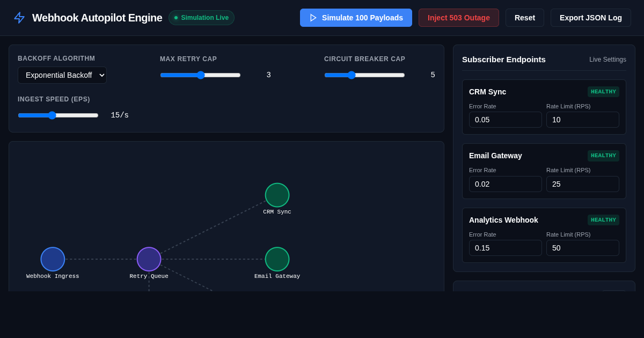Edit CRM Sync Rate Limit field
This screenshot has height=338, width=644.
[x=583, y=120]
